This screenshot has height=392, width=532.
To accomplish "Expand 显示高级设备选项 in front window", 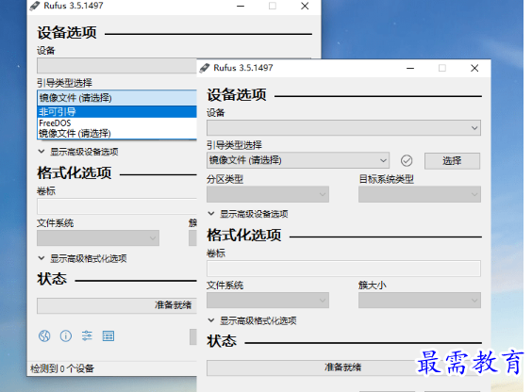I will tap(248, 214).
